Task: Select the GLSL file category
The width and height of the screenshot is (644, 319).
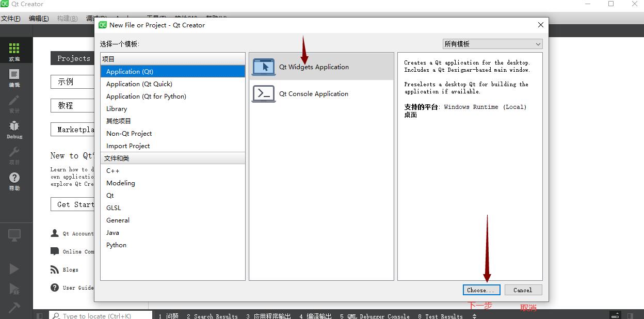Action: pos(173,208)
